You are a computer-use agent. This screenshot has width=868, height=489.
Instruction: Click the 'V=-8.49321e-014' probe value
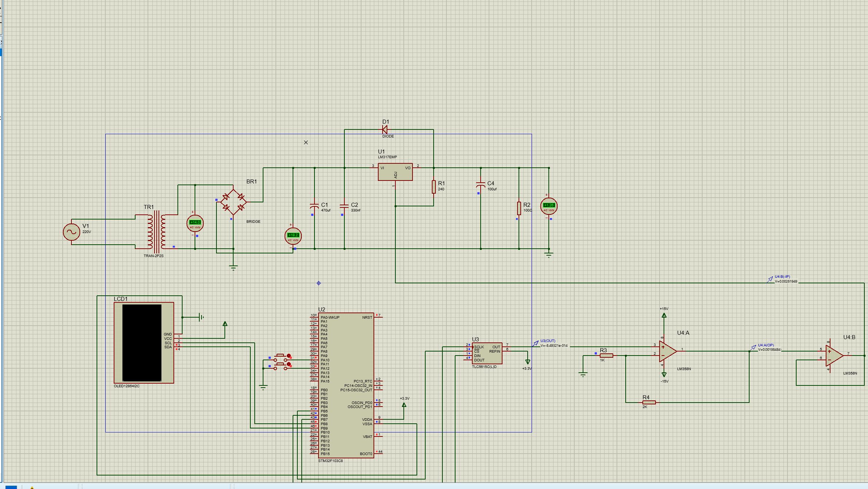point(554,346)
